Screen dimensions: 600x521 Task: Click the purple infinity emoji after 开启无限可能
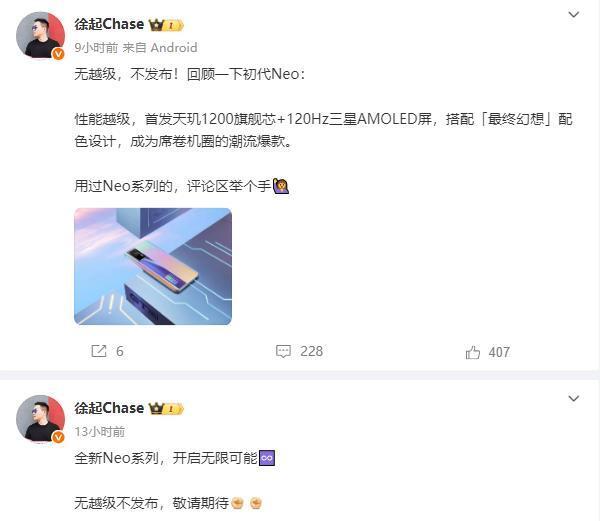267,458
